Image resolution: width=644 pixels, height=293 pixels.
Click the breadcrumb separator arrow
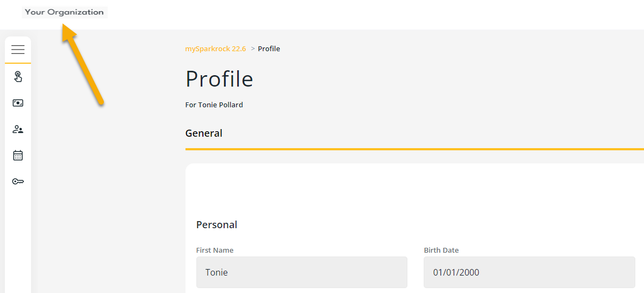(x=253, y=48)
